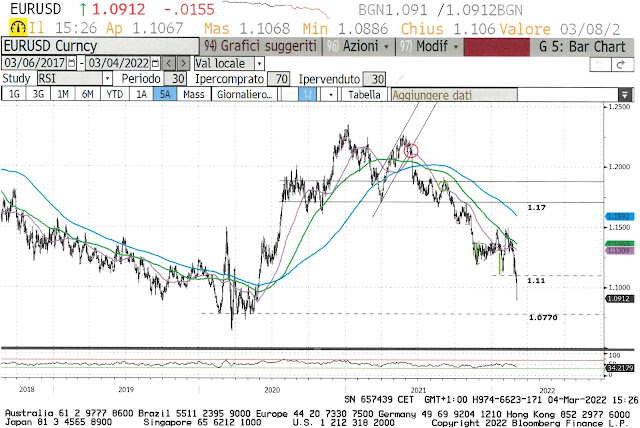This screenshot has height=428, width=640.
Task: Click the blue 1.1592 moving average label
Action: click(619, 216)
